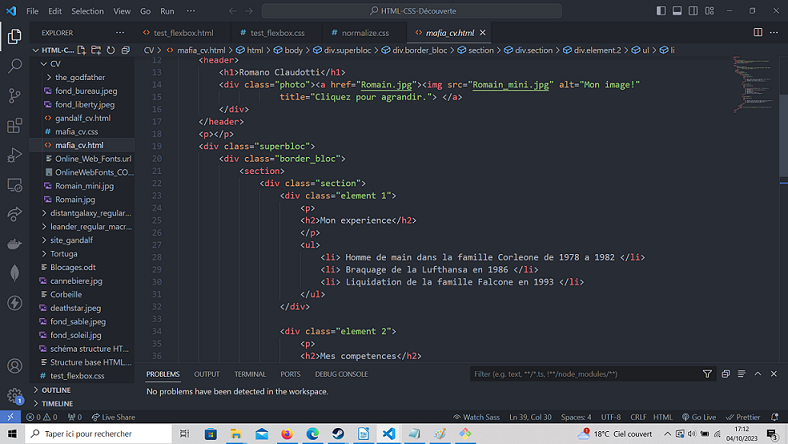Image resolution: width=788 pixels, height=444 pixels.
Task: Open the Search view in activity bar
Action: coord(15,66)
